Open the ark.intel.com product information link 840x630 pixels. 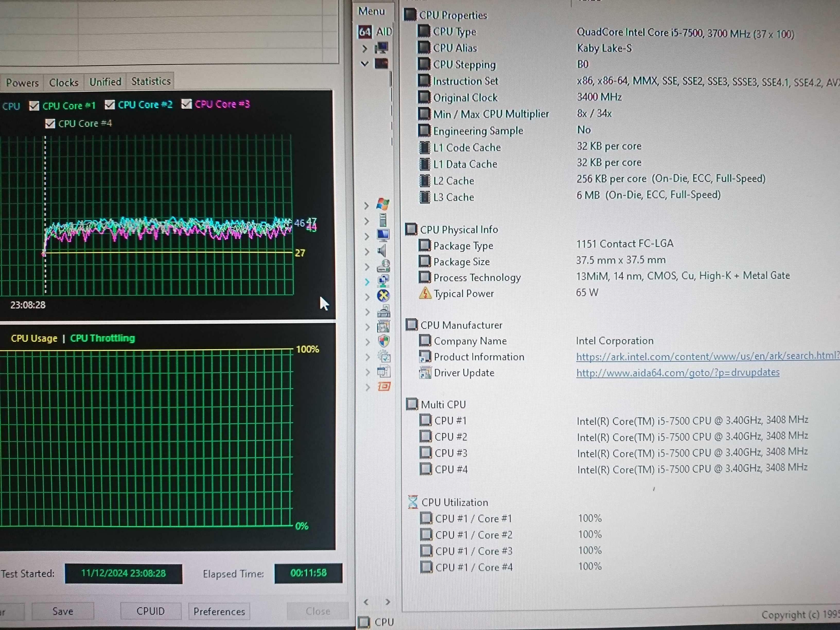[708, 356]
